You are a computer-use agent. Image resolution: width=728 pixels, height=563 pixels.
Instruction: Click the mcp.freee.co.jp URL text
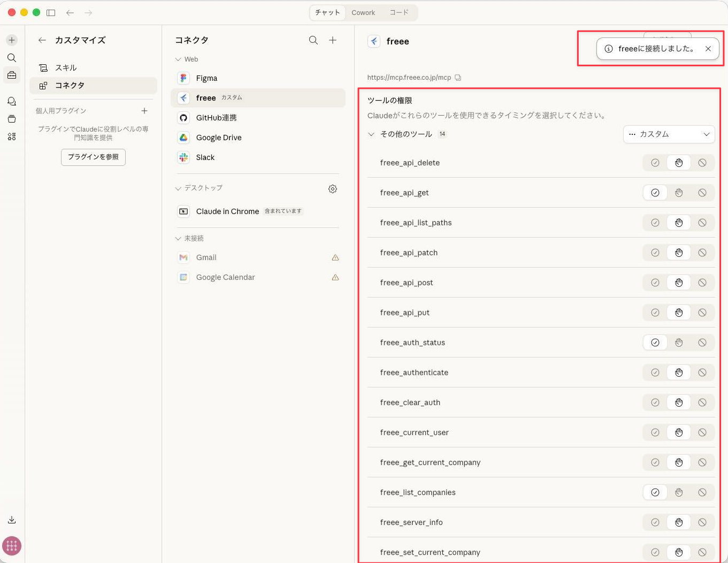point(409,78)
